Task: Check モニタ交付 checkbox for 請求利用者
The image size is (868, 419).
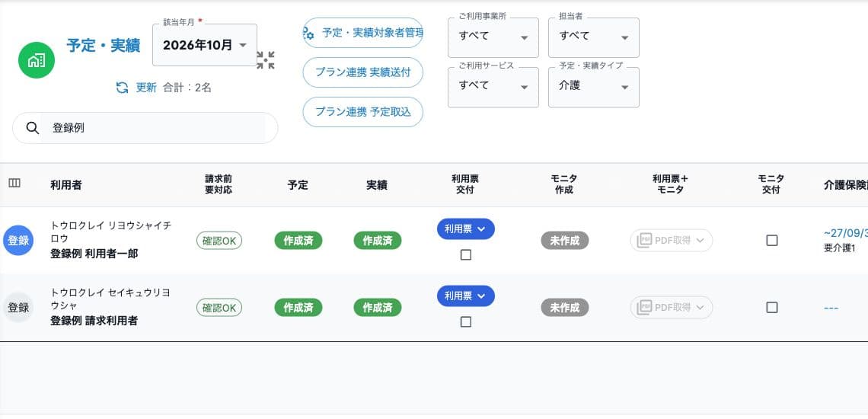Action: coord(771,308)
